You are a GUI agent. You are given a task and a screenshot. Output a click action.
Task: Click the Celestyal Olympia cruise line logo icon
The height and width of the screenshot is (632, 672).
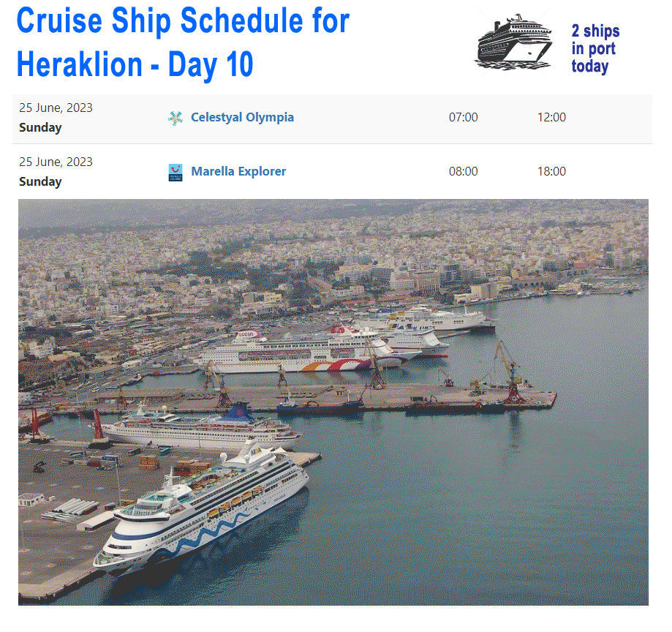coord(175,118)
